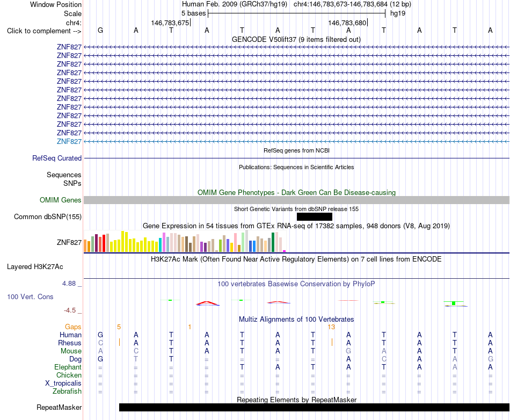Click the Zebrafish species label

[x=67, y=392]
